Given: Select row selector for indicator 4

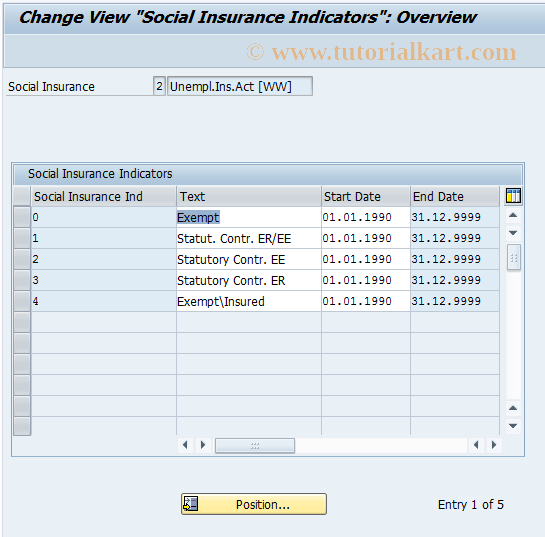Looking at the screenshot, I should click(x=22, y=301).
